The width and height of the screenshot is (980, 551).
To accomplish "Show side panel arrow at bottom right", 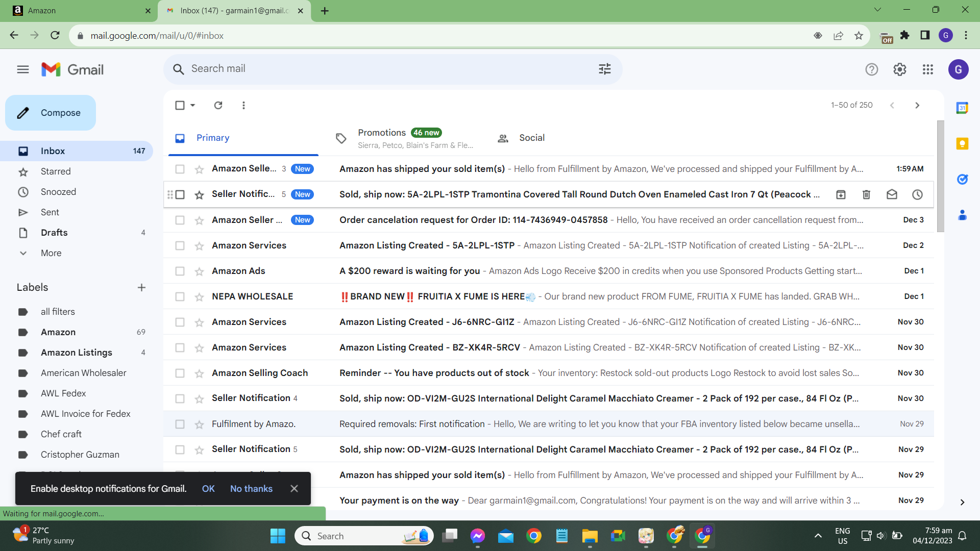I will pos(962,503).
